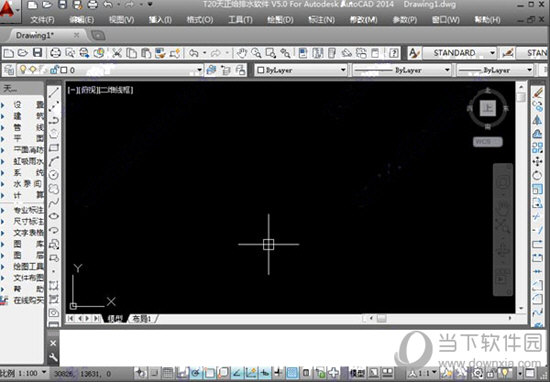The width and height of the screenshot is (550, 382).
Task: Expand the 平面消防 menu group
Action: pyautogui.click(x=28, y=150)
